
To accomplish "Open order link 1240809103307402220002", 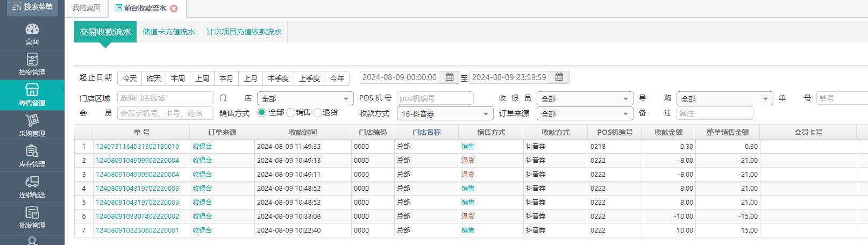I will [x=137, y=216].
